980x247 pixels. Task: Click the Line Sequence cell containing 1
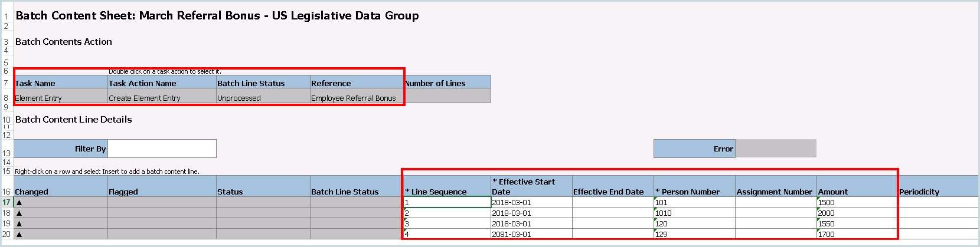pyautogui.click(x=446, y=202)
